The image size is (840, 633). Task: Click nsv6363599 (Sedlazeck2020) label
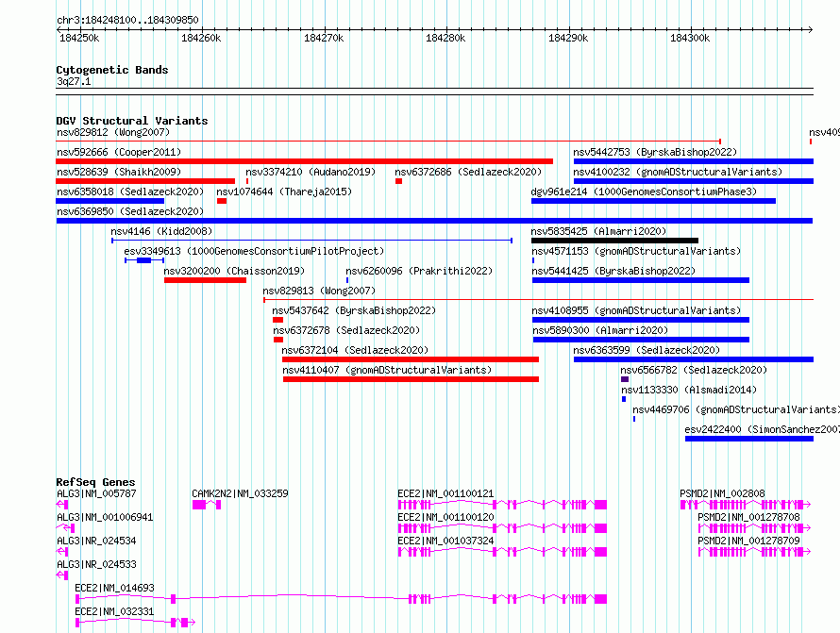click(647, 350)
